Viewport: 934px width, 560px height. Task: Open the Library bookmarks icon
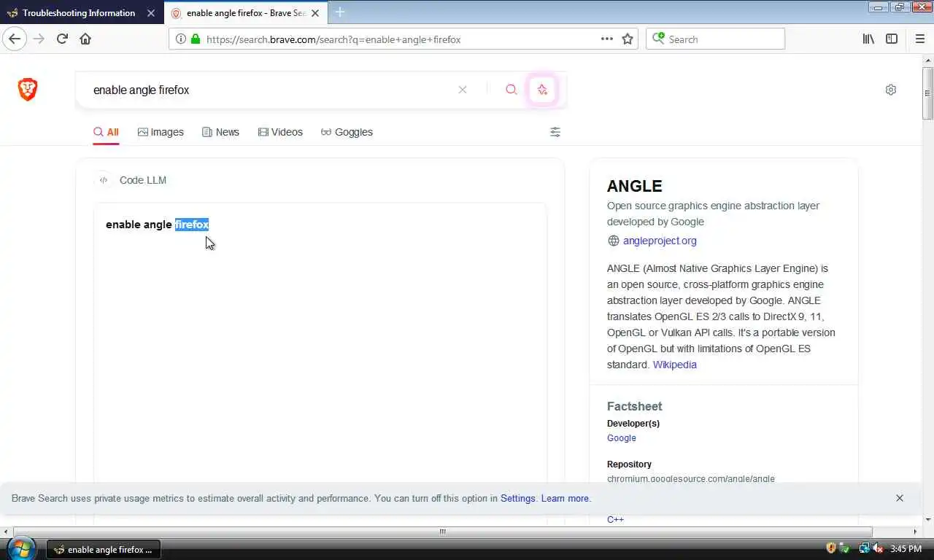click(x=868, y=39)
